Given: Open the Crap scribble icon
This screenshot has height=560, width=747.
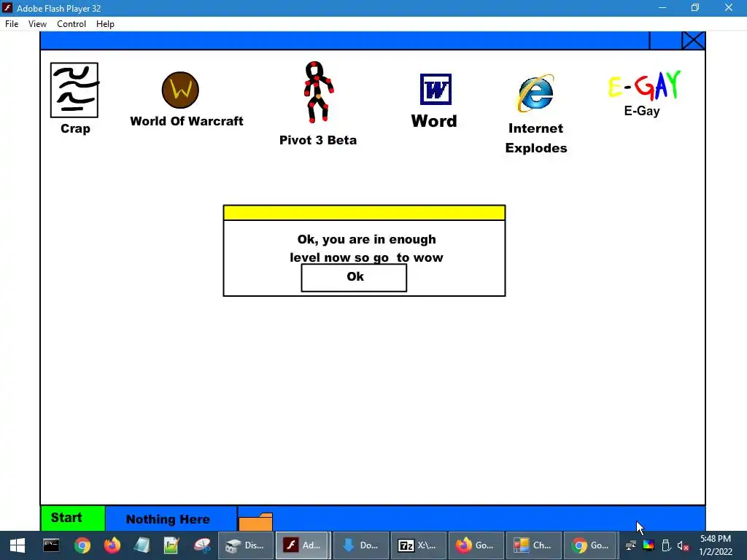Looking at the screenshot, I should 74,90.
